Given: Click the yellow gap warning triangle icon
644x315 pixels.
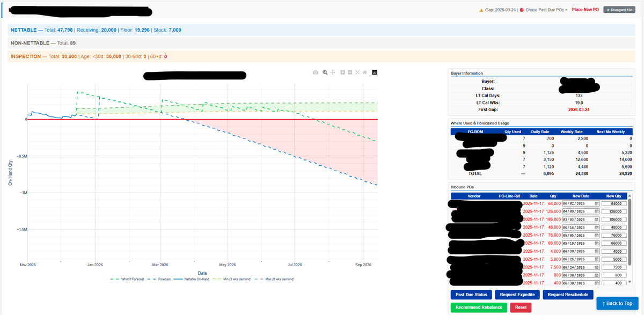Looking at the screenshot, I should [x=481, y=10].
